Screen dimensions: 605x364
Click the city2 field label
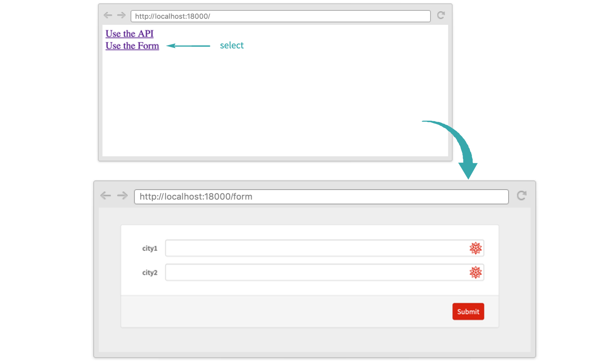click(150, 273)
